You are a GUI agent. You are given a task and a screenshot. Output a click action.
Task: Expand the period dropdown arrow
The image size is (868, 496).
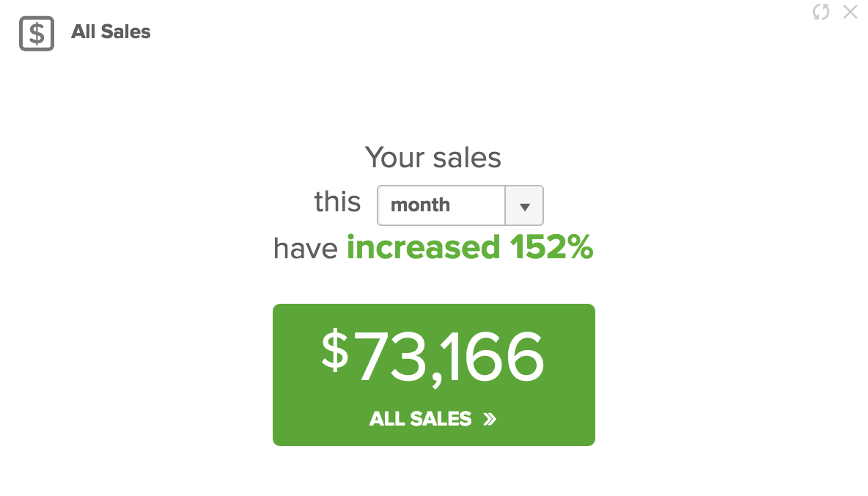click(x=524, y=205)
